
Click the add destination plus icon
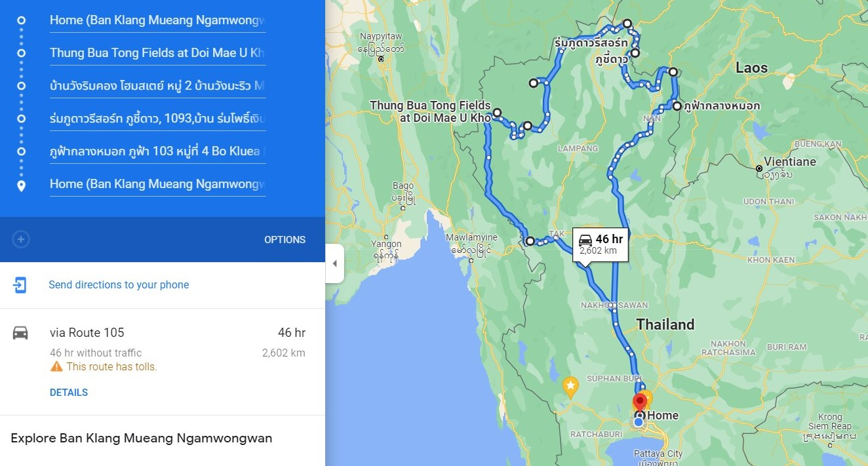click(x=21, y=239)
